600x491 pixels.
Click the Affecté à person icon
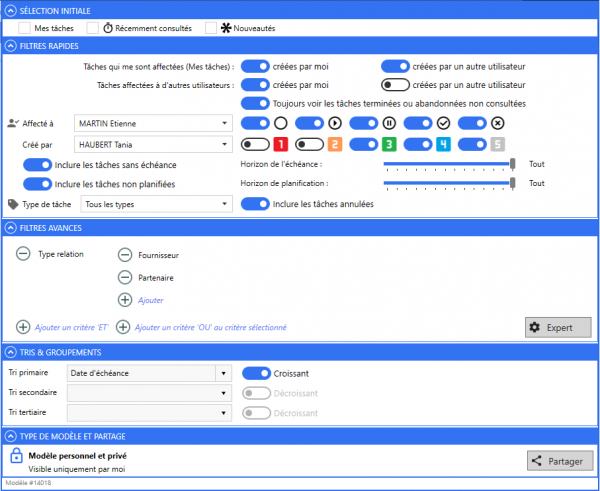[x=13, y=123]
